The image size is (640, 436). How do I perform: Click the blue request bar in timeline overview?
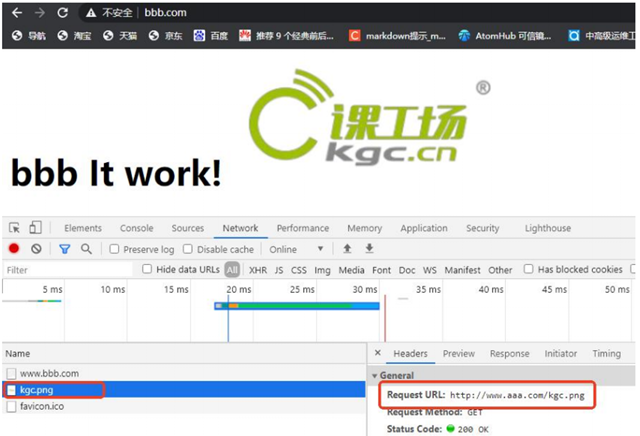(x=297, y=306)
